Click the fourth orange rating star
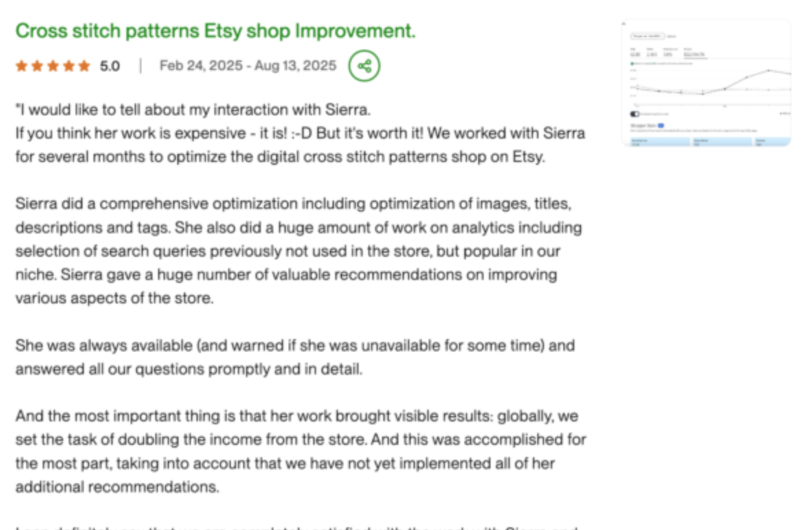 tap(68, 66)
